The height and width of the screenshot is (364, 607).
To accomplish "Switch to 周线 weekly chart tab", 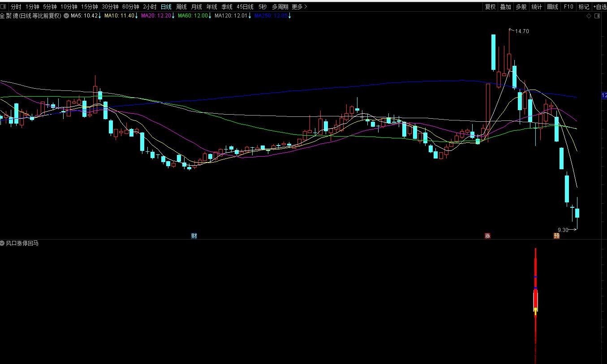I will [x=181, y=7].
